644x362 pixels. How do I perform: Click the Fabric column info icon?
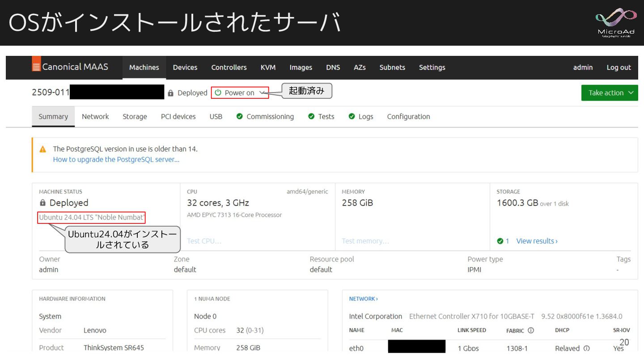click(531, 330)
